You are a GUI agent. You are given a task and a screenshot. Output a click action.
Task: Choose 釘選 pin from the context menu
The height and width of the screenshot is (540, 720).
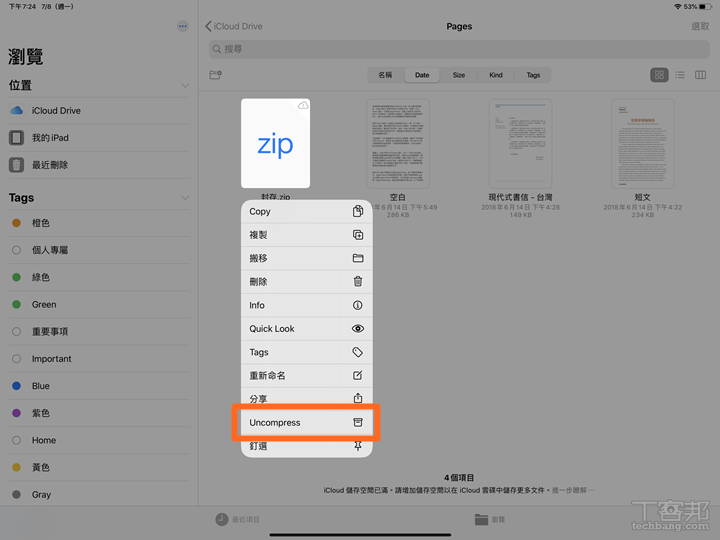tap(307, 446)
